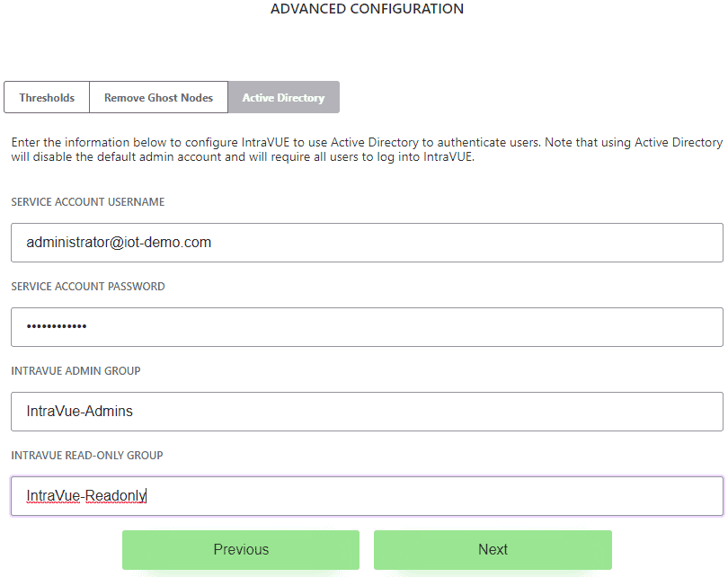Place cursor in the IntraVue-Admins text
This screenshot has width=728, height=577.
pos(79,412)
